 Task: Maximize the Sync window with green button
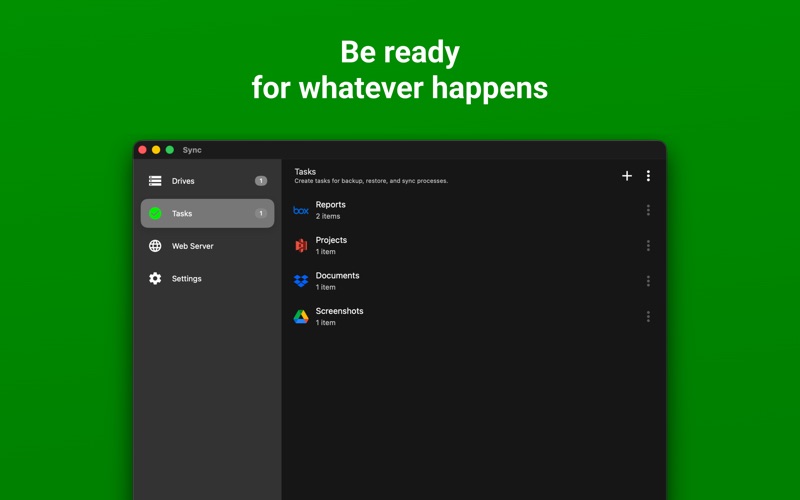170,149
